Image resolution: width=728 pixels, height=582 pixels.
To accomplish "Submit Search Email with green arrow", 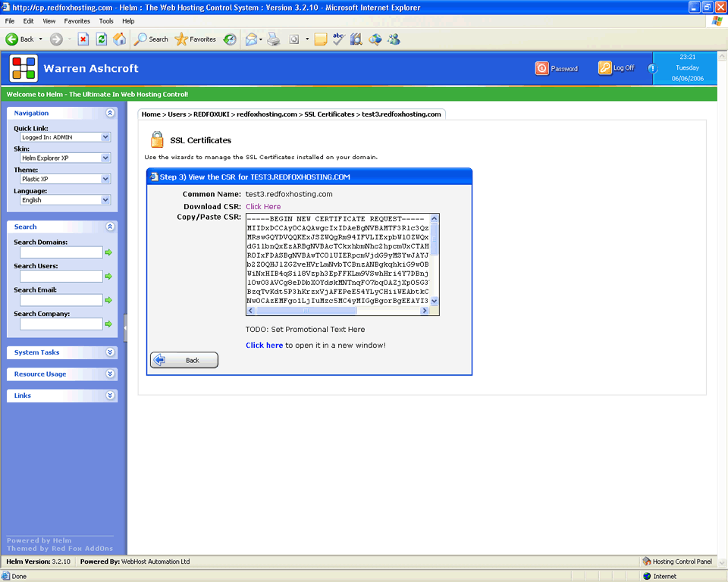I will pos(108,300).
